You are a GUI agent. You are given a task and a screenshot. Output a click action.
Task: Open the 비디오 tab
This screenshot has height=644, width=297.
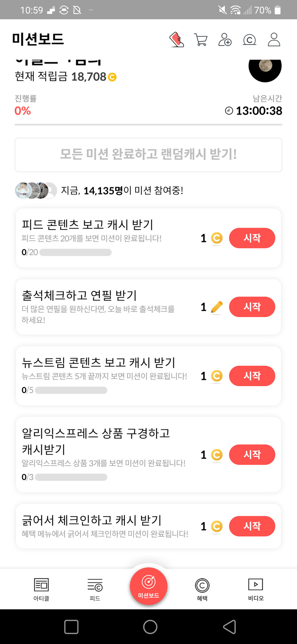coord(255,589)
